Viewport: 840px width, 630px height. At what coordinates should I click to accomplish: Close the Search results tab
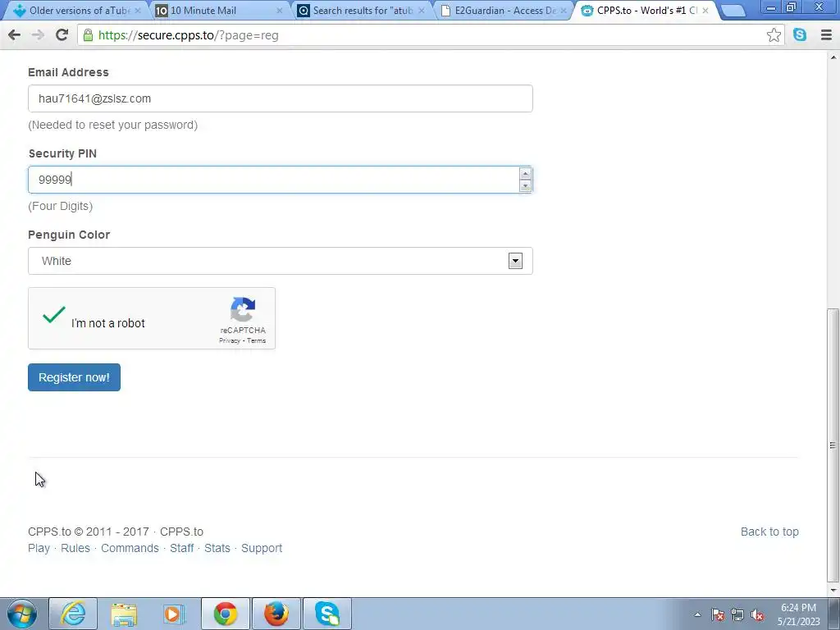click(x=421, y=10)
